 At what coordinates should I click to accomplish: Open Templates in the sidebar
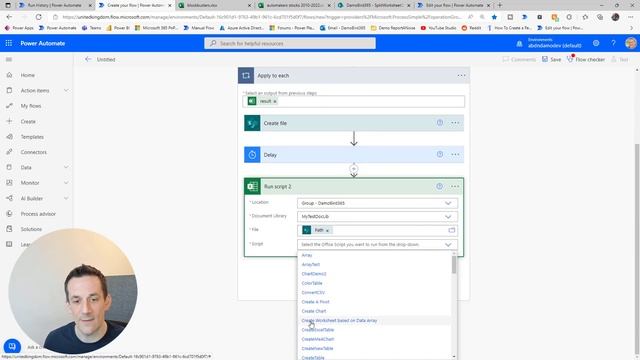[32, 137]
